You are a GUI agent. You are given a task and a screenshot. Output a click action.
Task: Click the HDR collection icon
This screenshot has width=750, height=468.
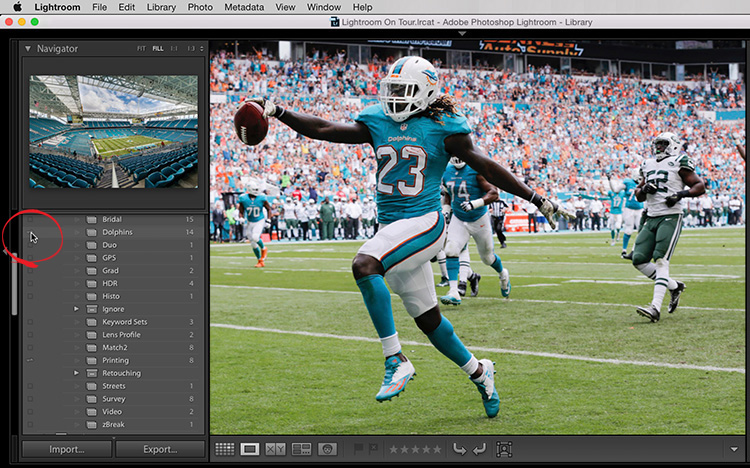(x=91, y=284)
